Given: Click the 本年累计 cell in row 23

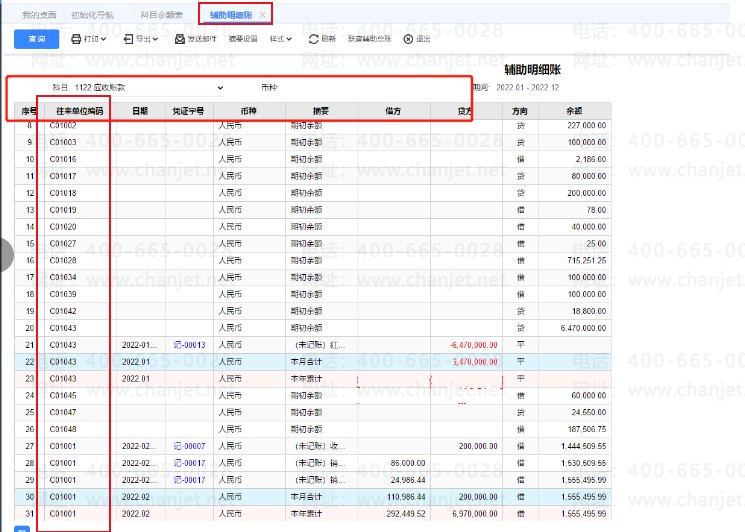Looking at the screenshot, I should (x=306, y=379).
